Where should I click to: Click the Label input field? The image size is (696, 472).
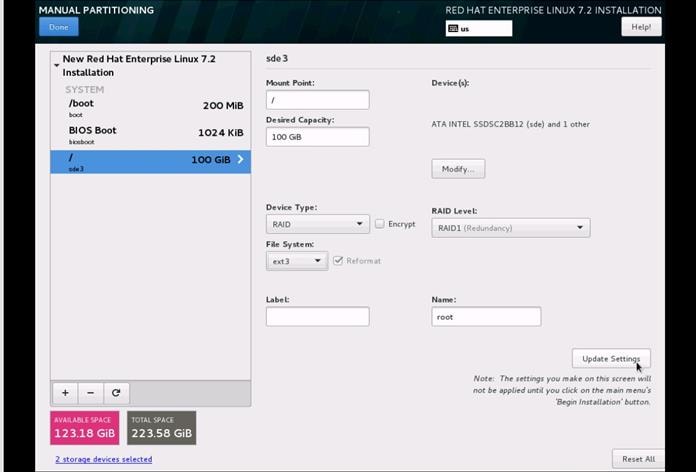click(x=317, y=317)
